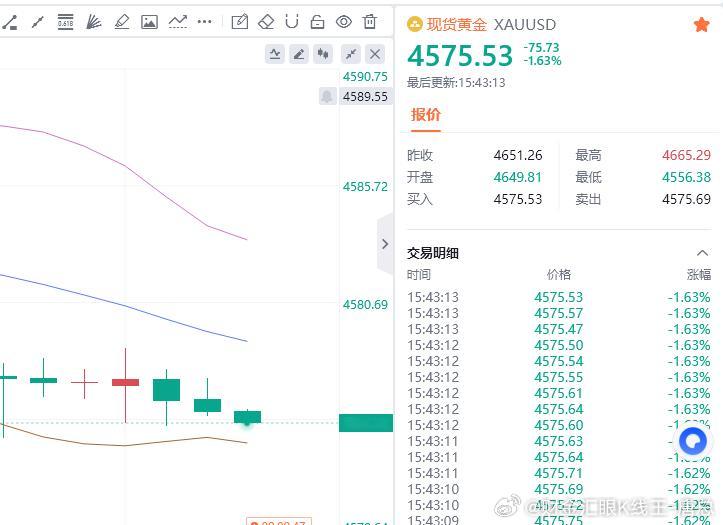Select the 开盘 value 4649.81
The image size is (723, 525).
coord(517,177)
